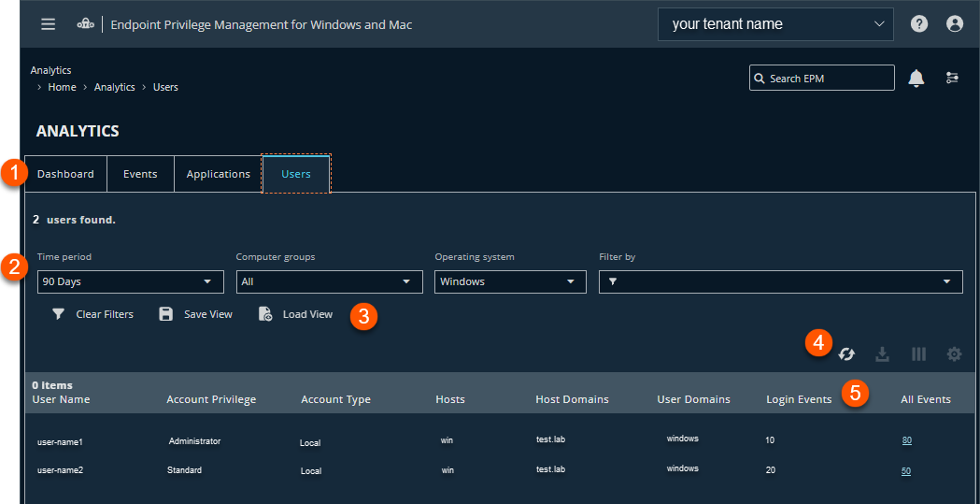The height and width of the screenshot is (504, 980).
Task: Click the Save View button label
Action: tap(208, 314)
